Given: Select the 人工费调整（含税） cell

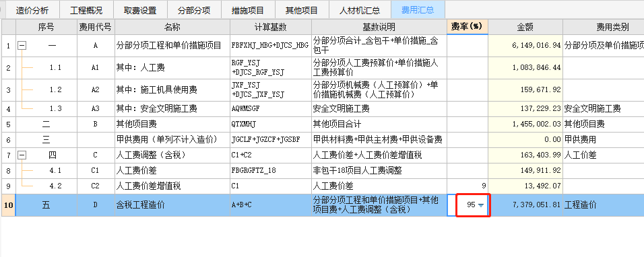Looking at the screenshot, I should pyautogui.click(x=172, y=155).
